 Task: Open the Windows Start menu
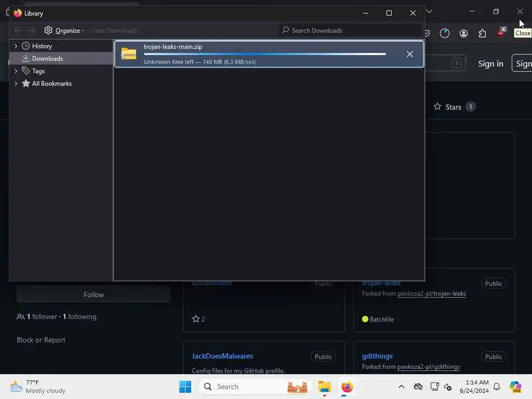coord(185,387)
